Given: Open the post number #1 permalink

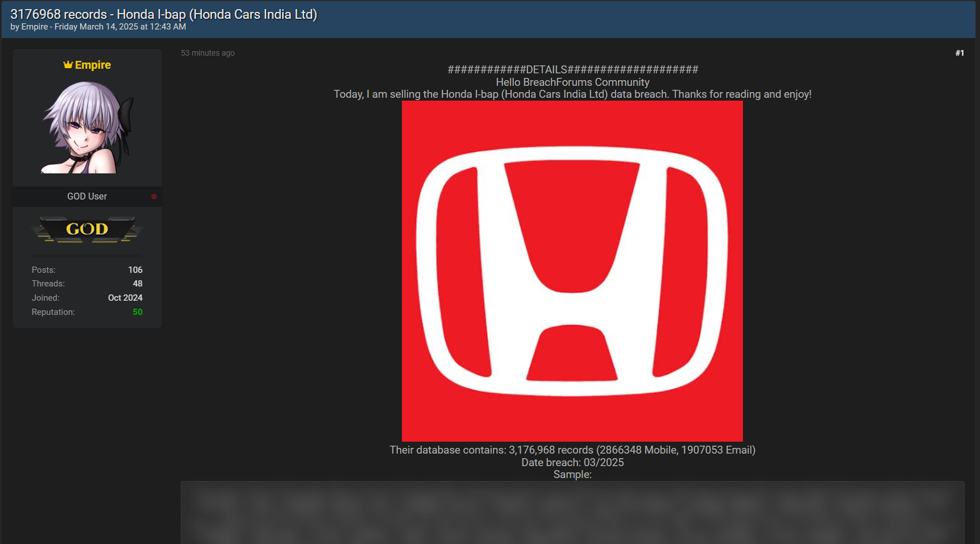Looking at the screenshot, I should 960,53.
